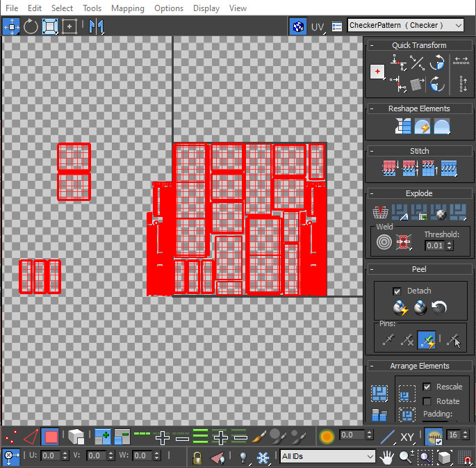Screen dimensions: 476x468
Task: Collapse the Quick Transform rollout
Action: (372, 46)
